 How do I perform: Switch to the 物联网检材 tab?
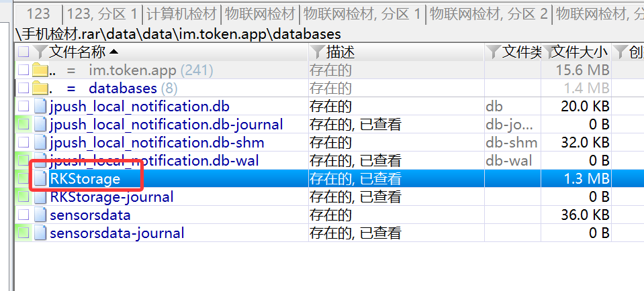click(261, 15)
